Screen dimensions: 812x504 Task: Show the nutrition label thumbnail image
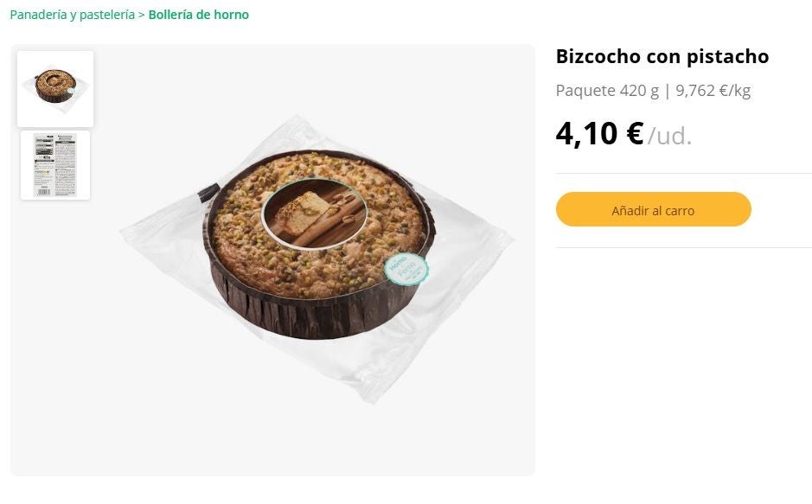[55, 165]
